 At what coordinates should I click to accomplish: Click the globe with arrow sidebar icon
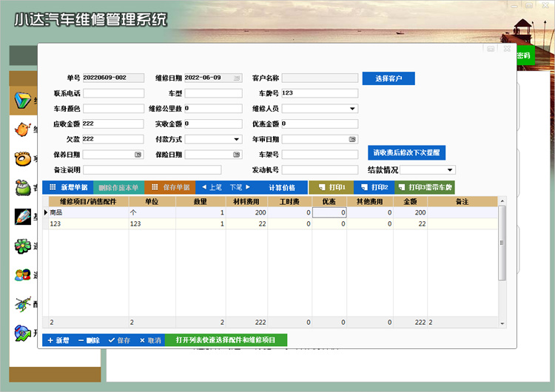(23, 333)
